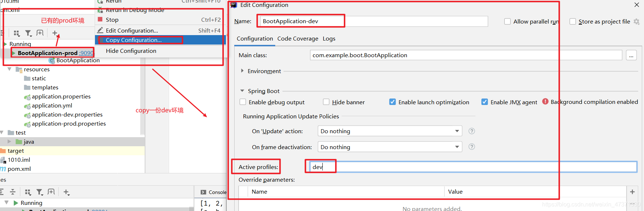
Task: Click Open in New Tab icon in upper toolbar
Action: 40,33
